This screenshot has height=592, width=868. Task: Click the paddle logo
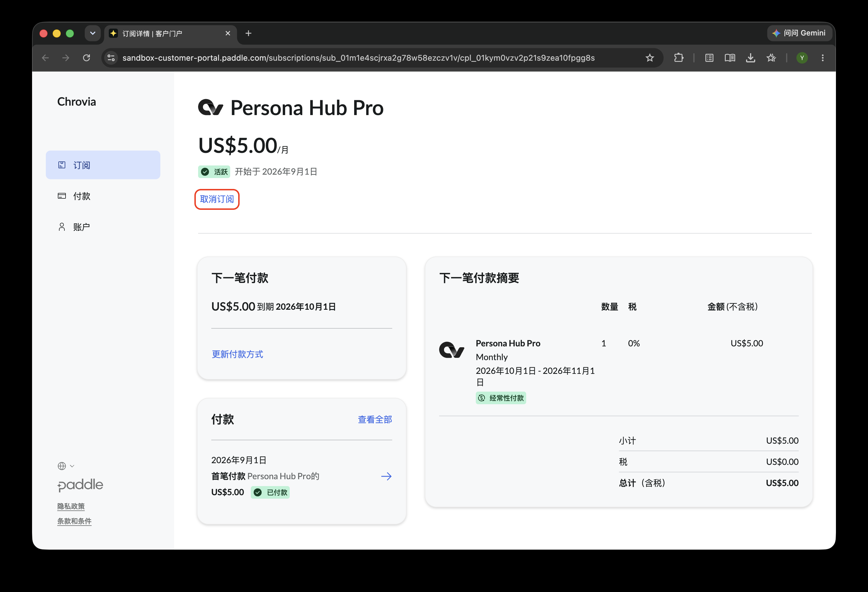tap(80, 485)
